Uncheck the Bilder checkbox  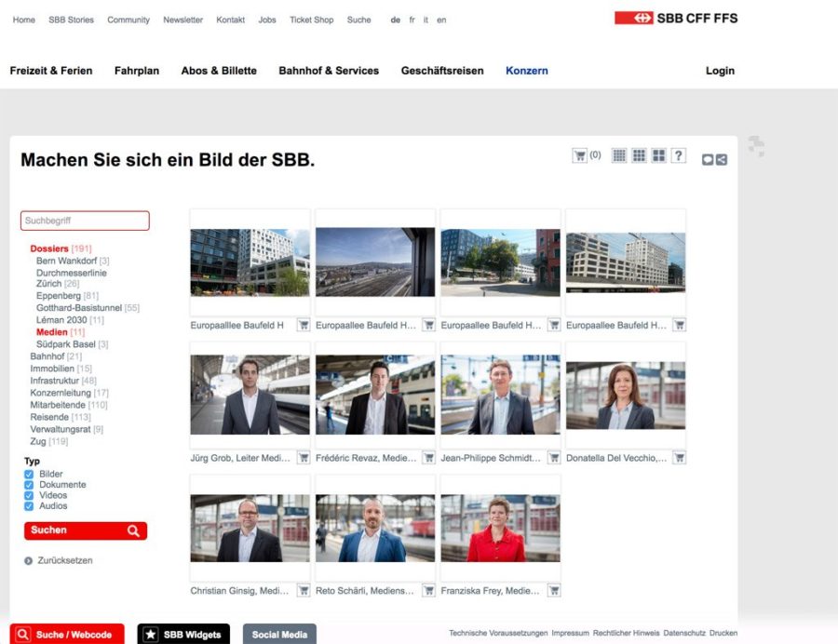pyautogui.click(x=29, y=475)
